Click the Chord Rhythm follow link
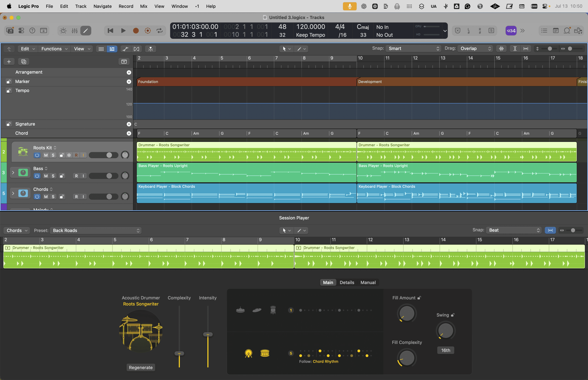The image size is (588, 380). [326, 361]
